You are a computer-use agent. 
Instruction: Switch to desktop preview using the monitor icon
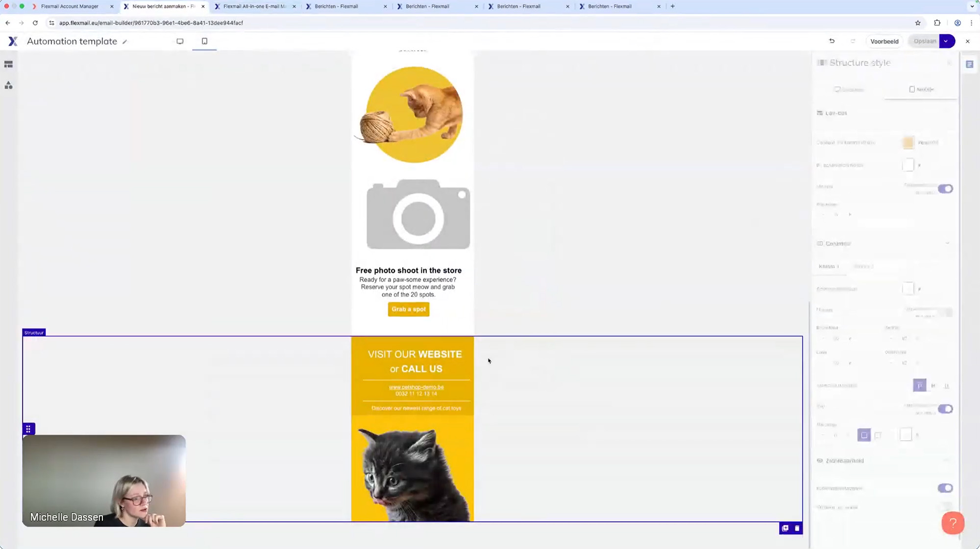[x=180, y=41]
